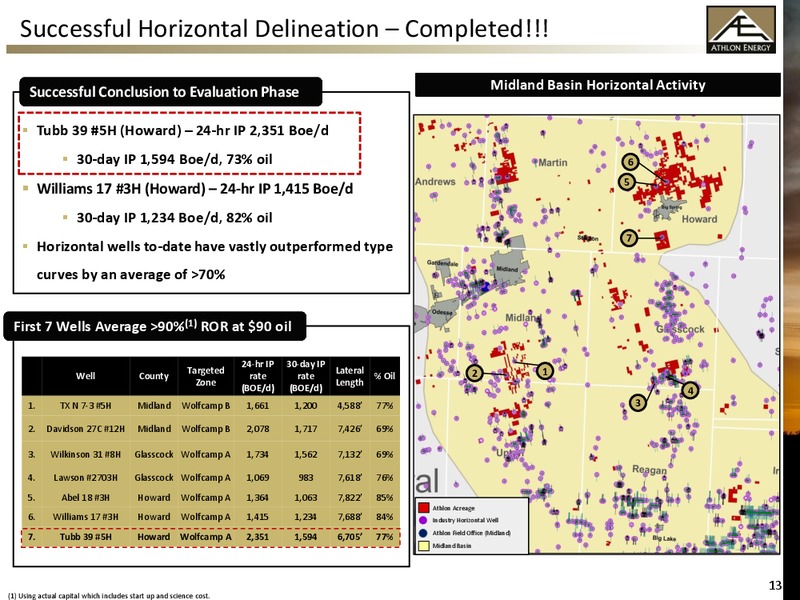The height and width of the screenshot is (600, 800).
Task: Click 'Davidson 27C #12H' table cell
Action: click(85, 429)
